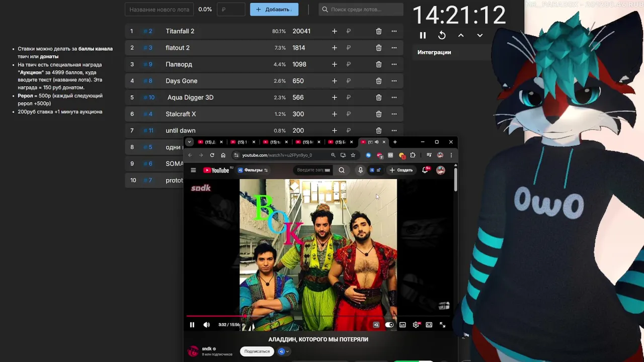Add points to Stalcraft X with the plus icon
This screenshot has height=362, width=644.
335,114
